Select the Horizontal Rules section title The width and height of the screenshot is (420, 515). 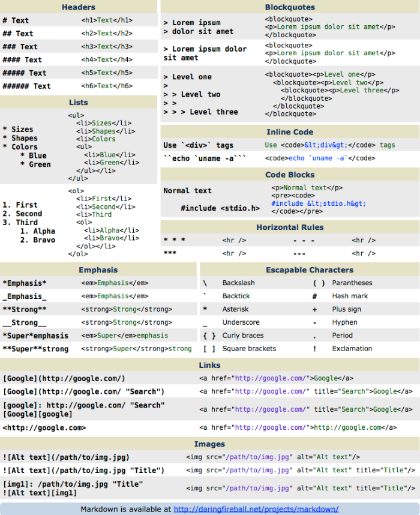(290, 227)
